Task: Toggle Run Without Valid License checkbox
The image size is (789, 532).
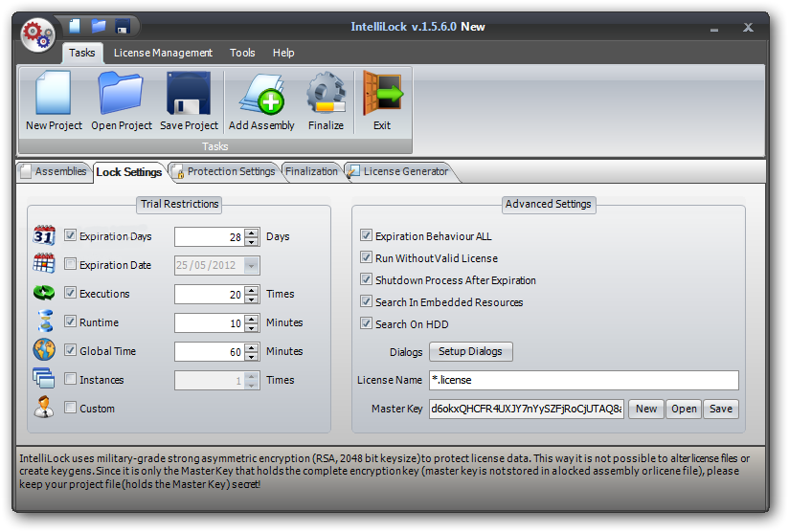Action: pyautogui.click(x=366, y=257)
